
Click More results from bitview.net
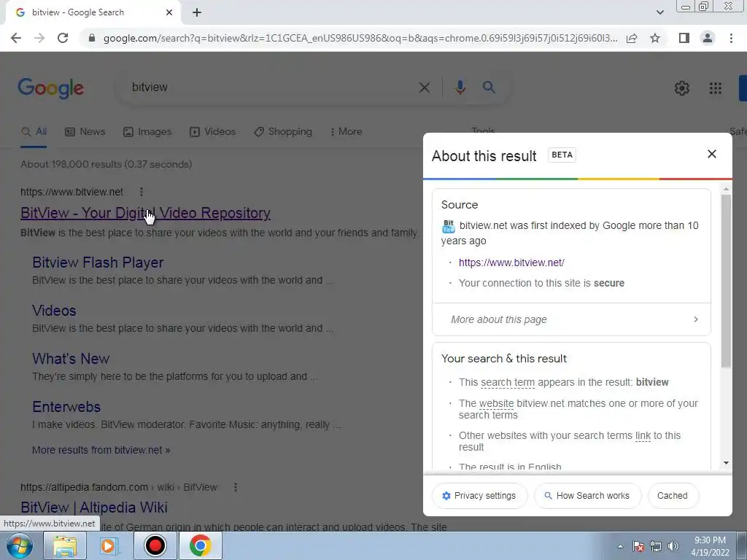(x=101, y=450)
